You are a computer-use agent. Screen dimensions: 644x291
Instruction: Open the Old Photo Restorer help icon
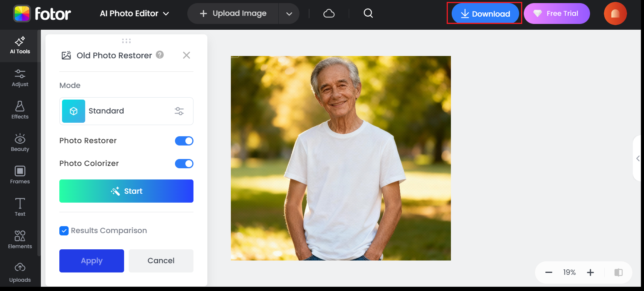[160, 55]
